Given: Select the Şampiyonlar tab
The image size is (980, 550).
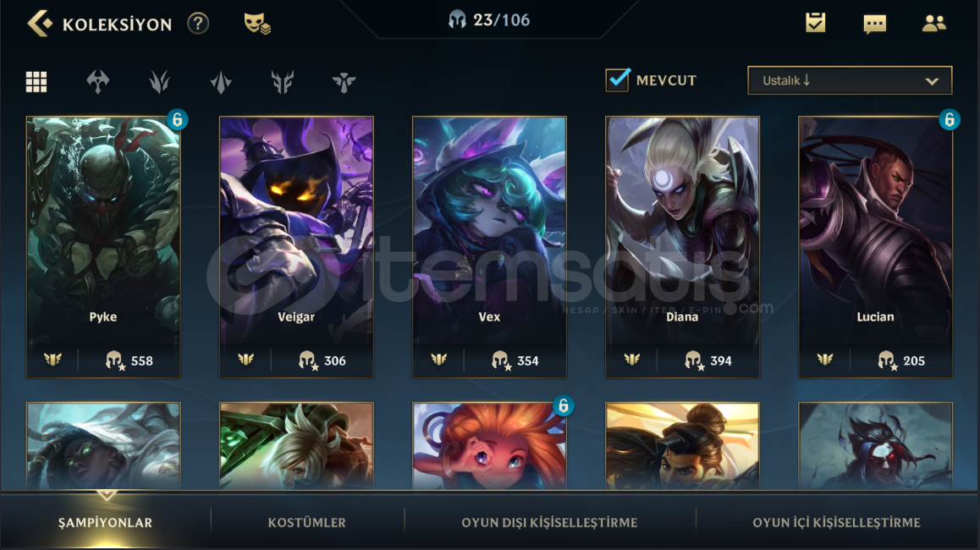Looking at the screenshot, I should coord(105,523).
